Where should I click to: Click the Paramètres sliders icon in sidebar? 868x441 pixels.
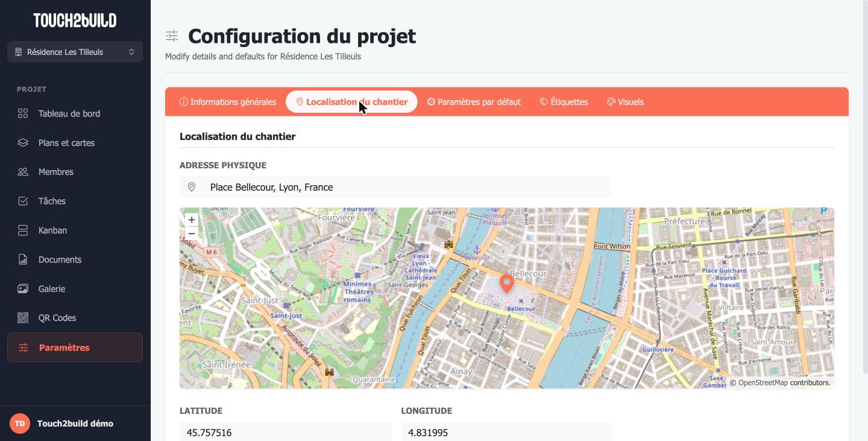coord(24,347)
